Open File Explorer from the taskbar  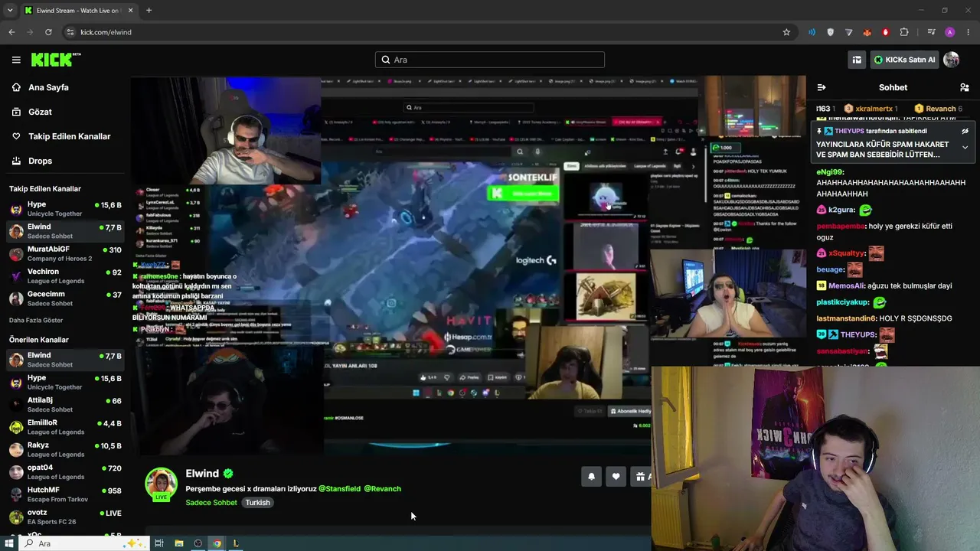click(x=179, y=543)
